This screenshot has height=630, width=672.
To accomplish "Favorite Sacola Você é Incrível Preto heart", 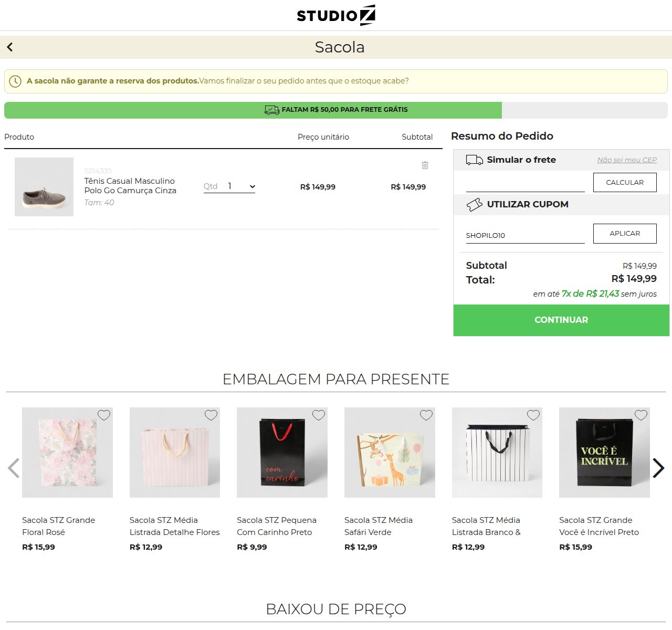I will pos(641,415).
